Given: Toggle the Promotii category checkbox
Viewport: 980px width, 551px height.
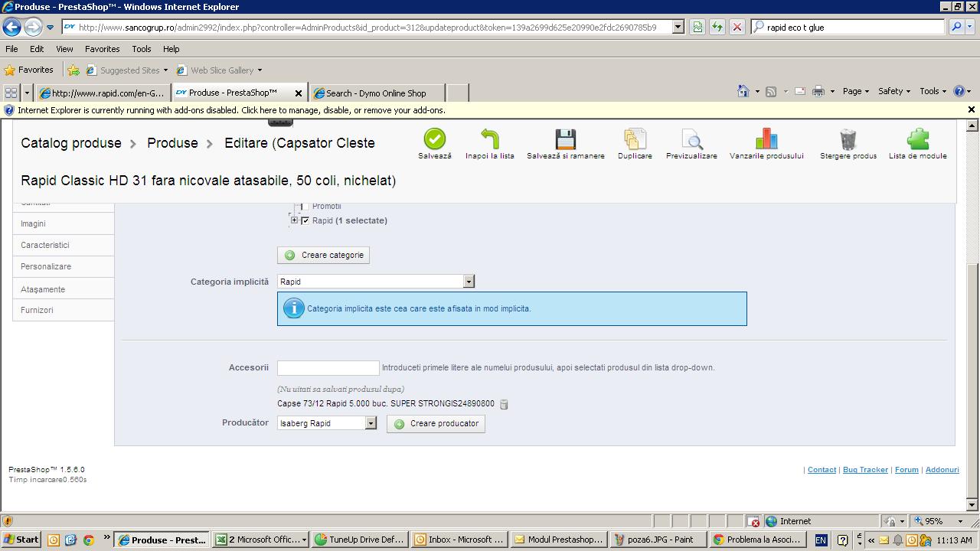Looking at the screenshot, I should point(305,206).
